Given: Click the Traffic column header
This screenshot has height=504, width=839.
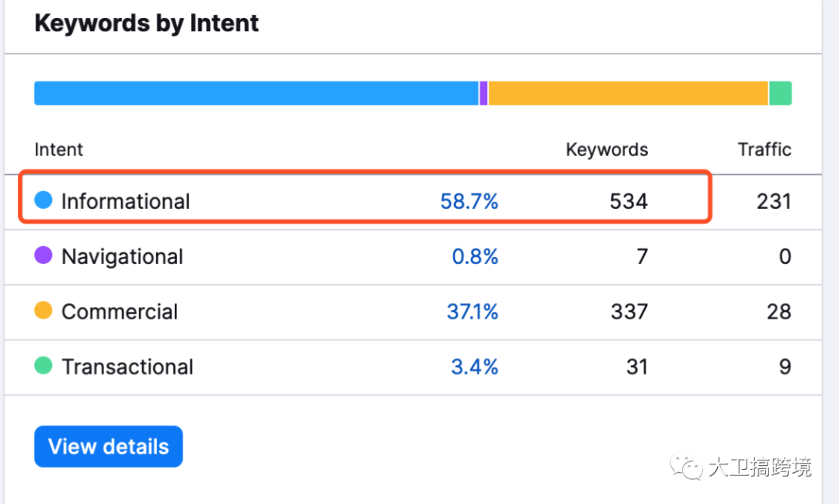Looking at the screenshot, I should click(764, 150).
